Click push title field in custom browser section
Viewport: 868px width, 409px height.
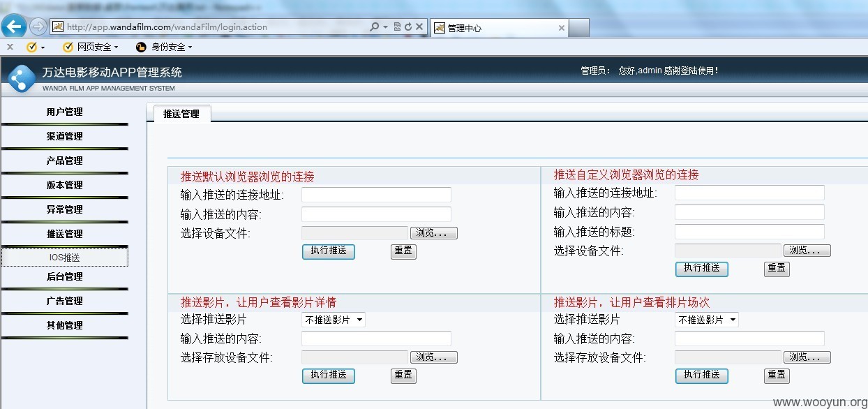coord(749,232)
